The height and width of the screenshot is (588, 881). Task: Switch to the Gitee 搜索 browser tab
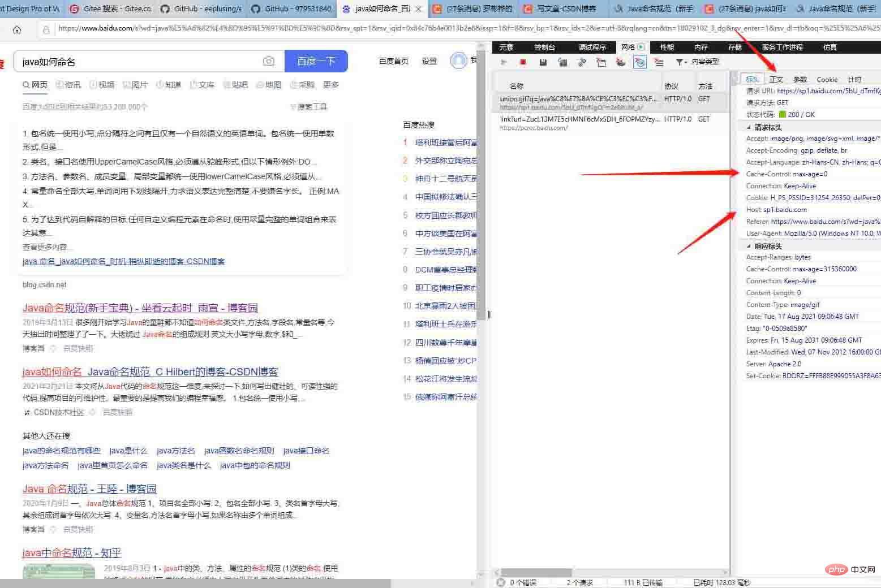tap(110, 9)
